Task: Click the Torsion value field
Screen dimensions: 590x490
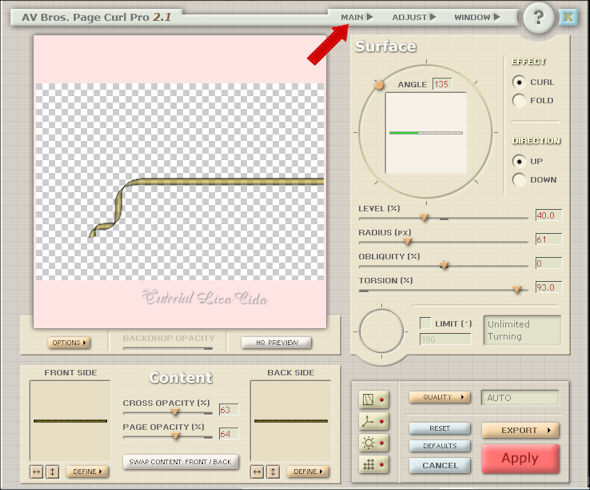Action: coord(549,287)
